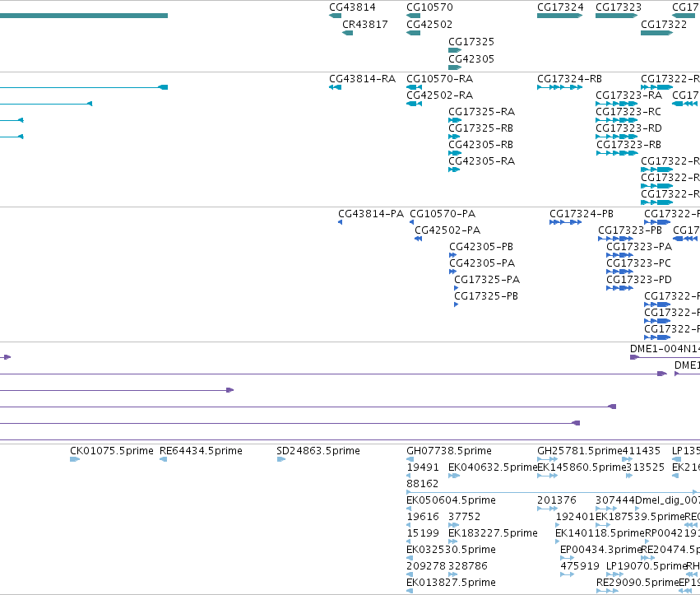Select the GH07738.5prime EST label
The height and width of the screenshot is (595, 700).
[x=449, y=451]
